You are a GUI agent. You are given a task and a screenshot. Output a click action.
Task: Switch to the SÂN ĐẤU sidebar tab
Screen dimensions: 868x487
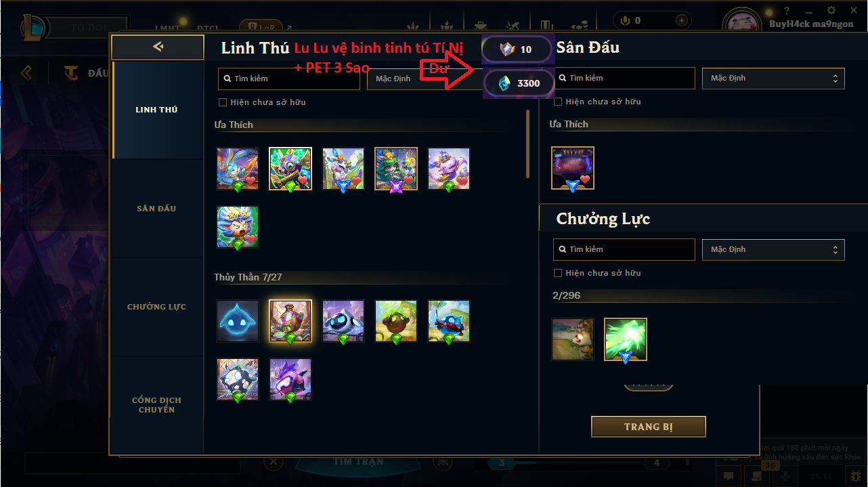pos(156,209)
